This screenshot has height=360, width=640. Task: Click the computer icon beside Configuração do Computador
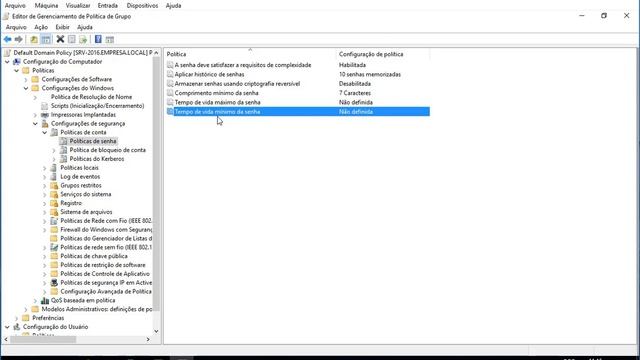[17, 62]
